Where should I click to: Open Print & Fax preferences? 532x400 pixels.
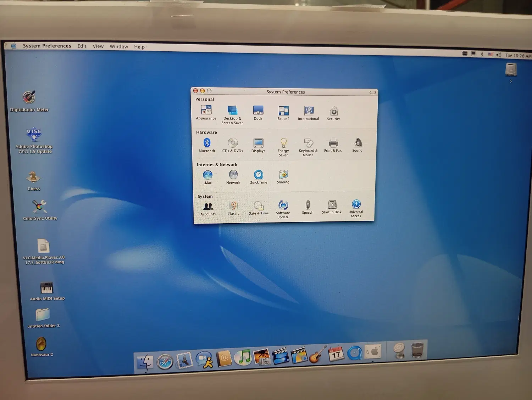pyautogui.click(x=333, y=145)
